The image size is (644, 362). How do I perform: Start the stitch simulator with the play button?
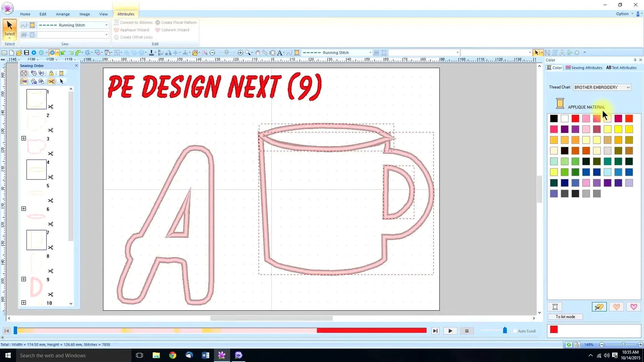coord(450,331)
